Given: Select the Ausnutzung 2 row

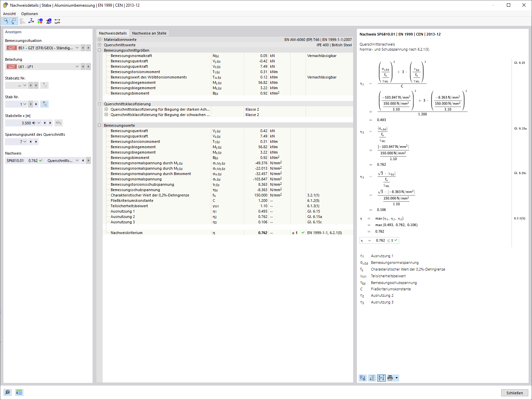Looking at the screenshot, I should [x=228, y=217].
